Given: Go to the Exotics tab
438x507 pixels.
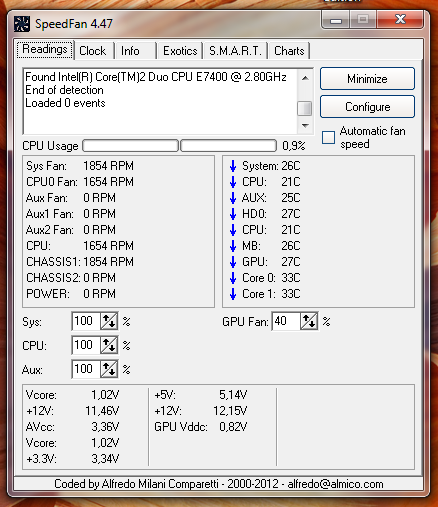Looking at the screenshot, I should 180,51.
